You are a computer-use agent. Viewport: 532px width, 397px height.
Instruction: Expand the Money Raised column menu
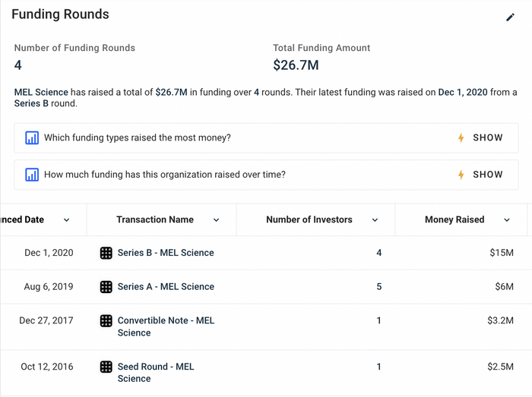coord(507,220)
